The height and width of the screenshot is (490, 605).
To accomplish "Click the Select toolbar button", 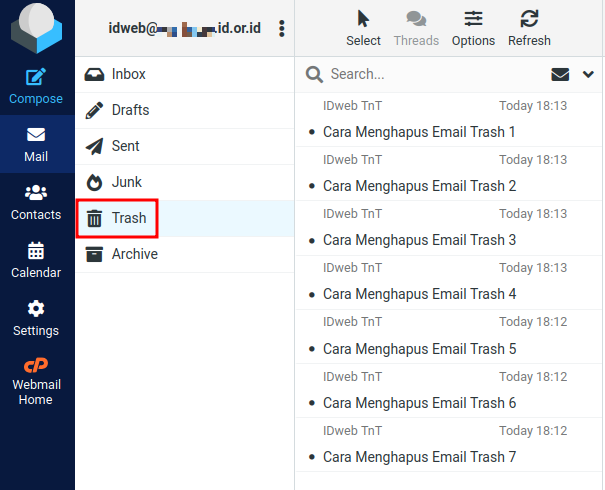I will pos(363,29).
